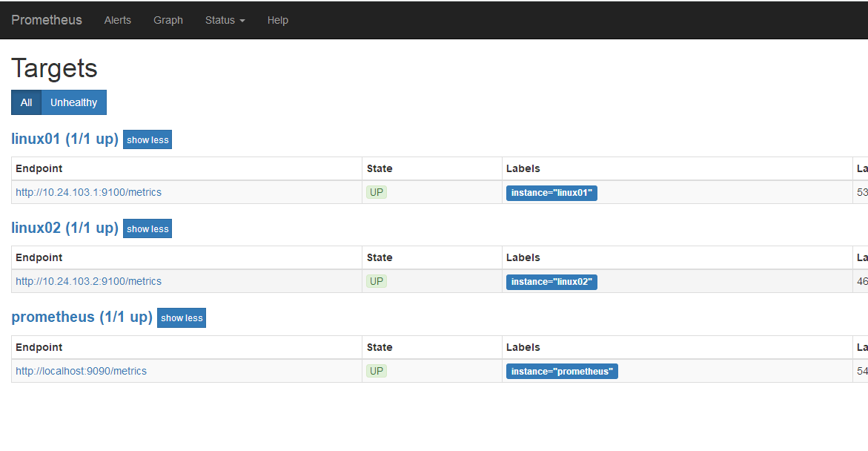The width and height of the screenshot is (868, 451).
Task: Collapse linux02 section with show less
Action: point(148,228)
